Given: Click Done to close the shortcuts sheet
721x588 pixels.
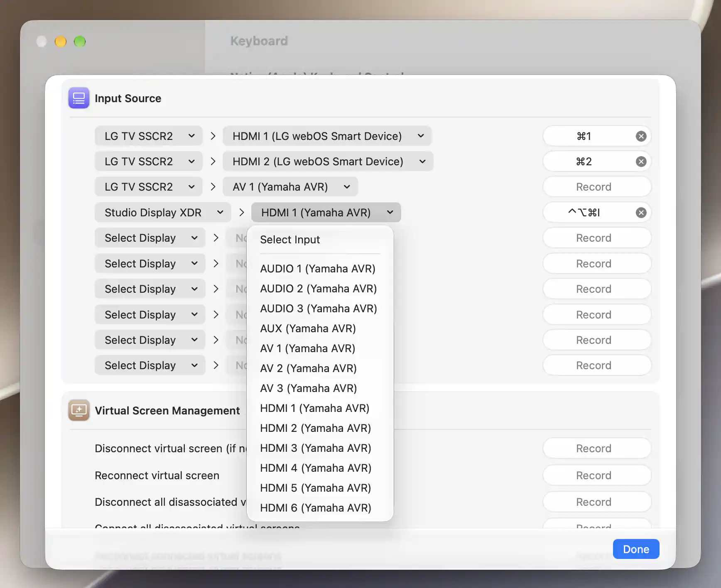Looking at the screenshot, I should coord(636,549).
